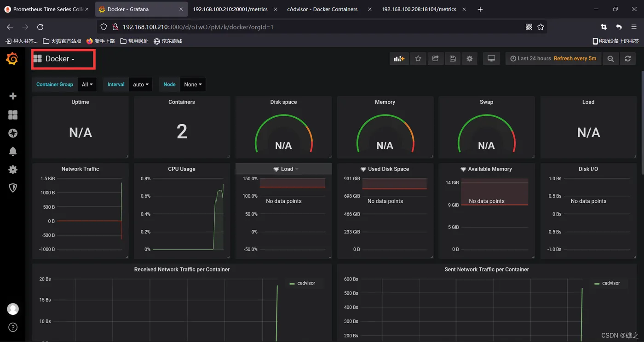
Task: Open the Last 24 hours time picker
Action: coord(553,58)
